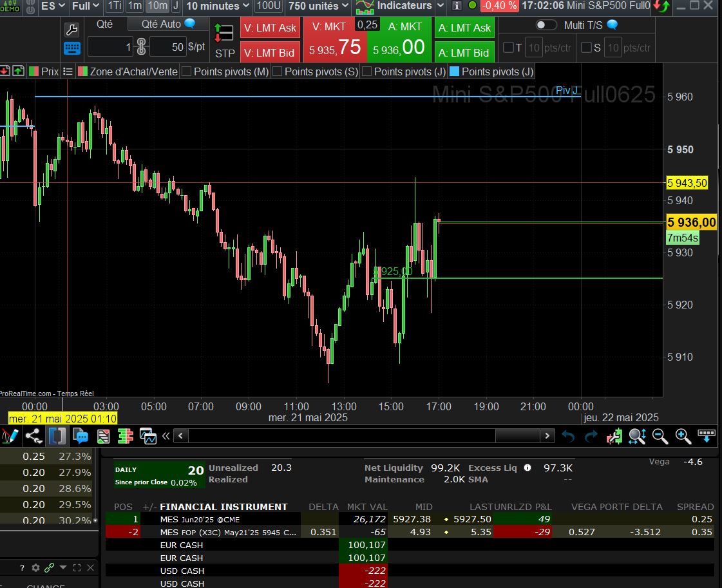Open the drawing tools pencil icon

coord(10,436)
